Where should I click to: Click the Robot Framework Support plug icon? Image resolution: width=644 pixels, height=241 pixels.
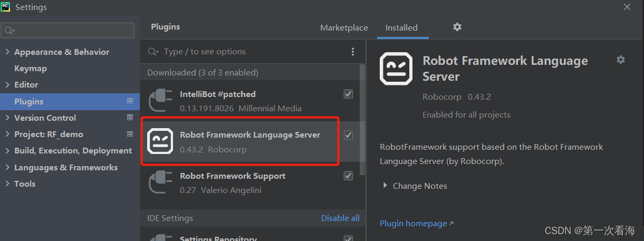pos(160,182)
